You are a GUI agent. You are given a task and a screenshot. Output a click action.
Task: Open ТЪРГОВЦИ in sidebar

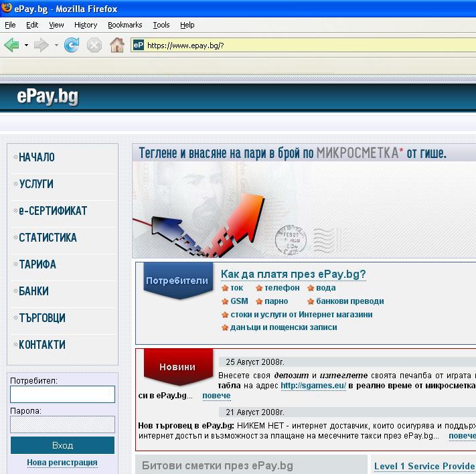pyautogui.click(x=42, y=317)
